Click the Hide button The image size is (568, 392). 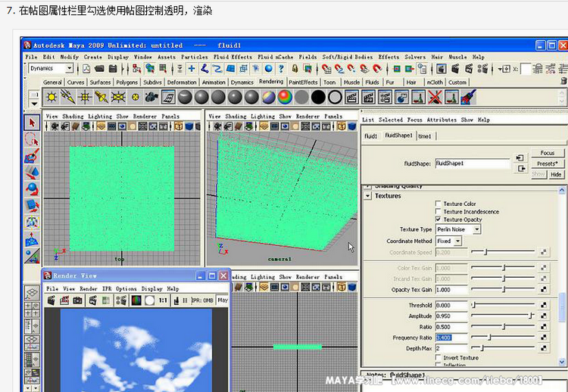point(556,174)
